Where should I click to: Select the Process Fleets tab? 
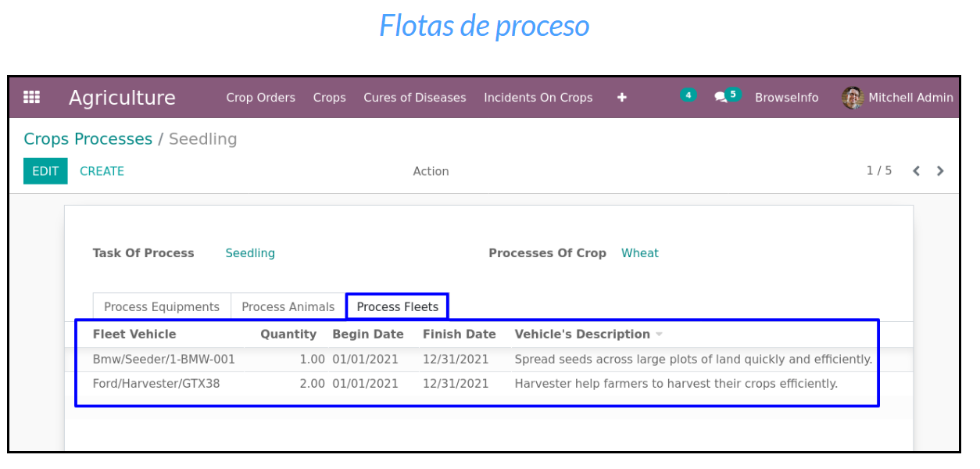[397, 306]
